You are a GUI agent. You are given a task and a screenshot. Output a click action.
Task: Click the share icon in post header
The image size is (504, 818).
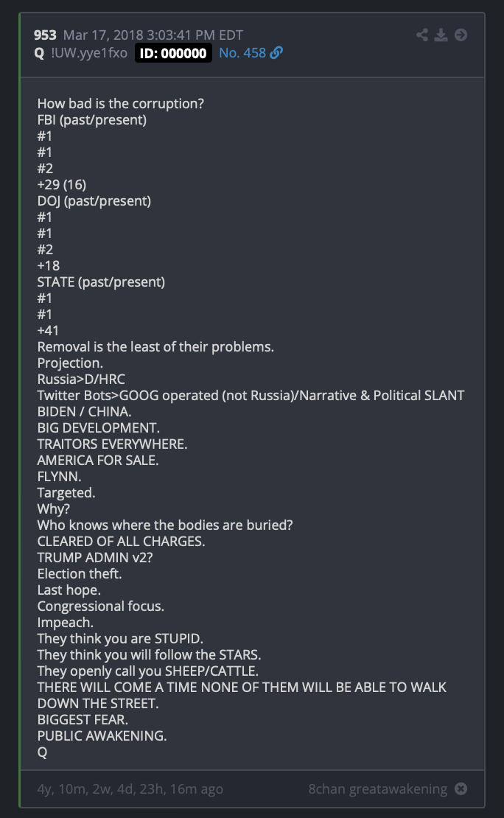pos(422,35)
